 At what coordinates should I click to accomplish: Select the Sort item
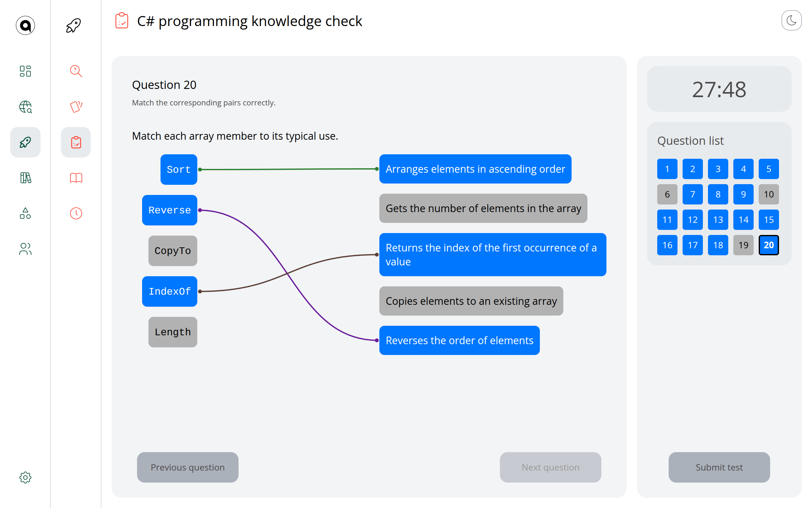coord(179,169)
